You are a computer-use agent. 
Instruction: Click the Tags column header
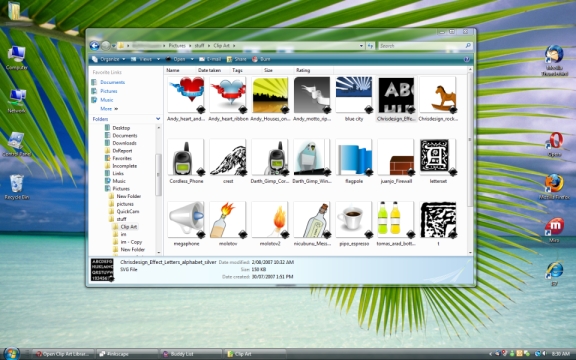click(245, 70)
